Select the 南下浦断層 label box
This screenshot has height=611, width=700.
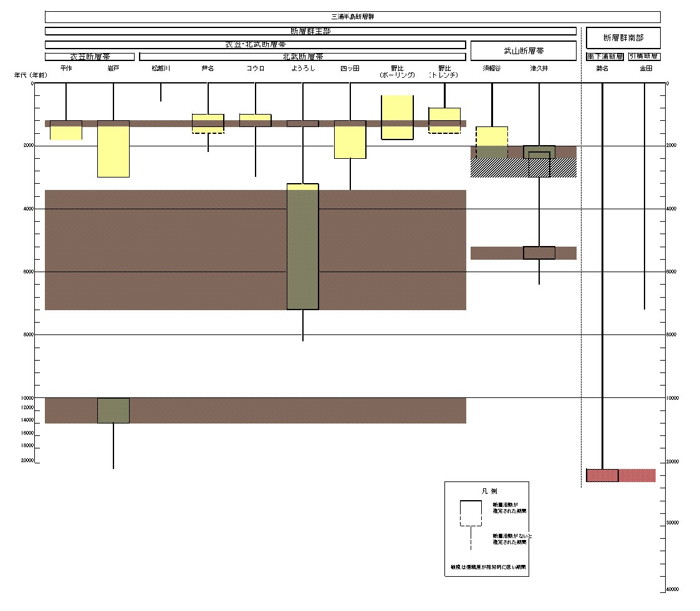click(605, 57)
